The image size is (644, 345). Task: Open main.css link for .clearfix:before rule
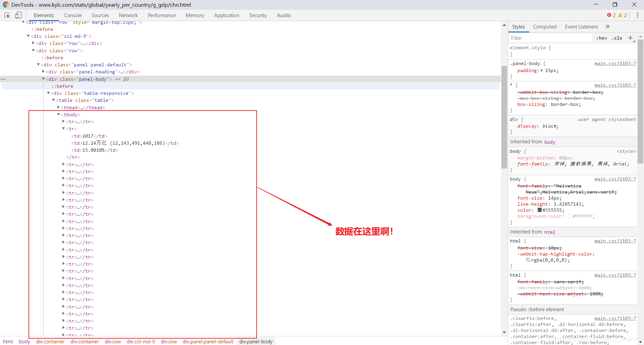(x=615, y=319)
